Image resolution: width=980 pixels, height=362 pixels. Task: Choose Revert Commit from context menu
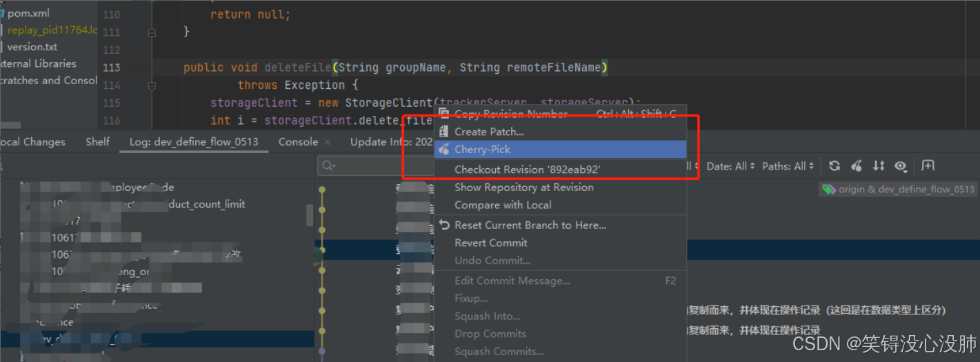[491, 243]
